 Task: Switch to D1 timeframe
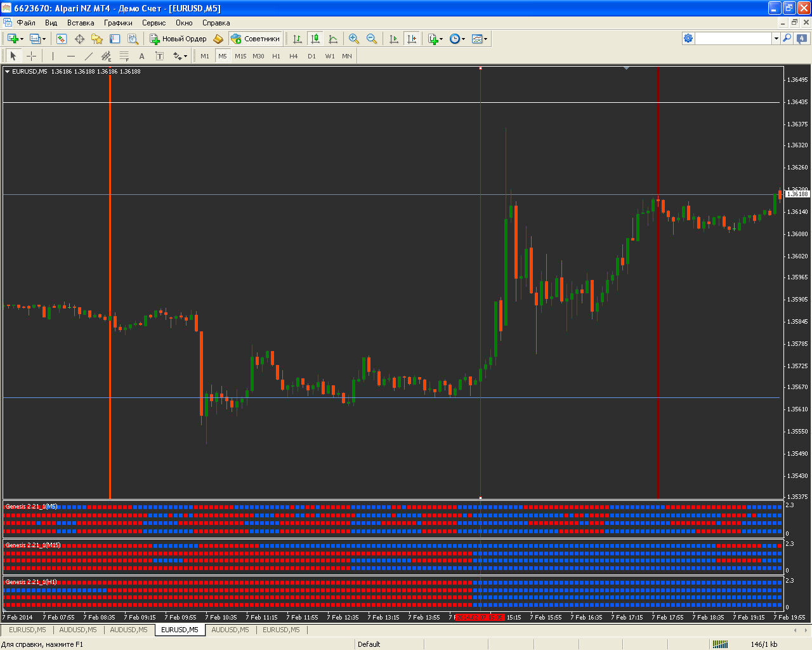(311, 56)
